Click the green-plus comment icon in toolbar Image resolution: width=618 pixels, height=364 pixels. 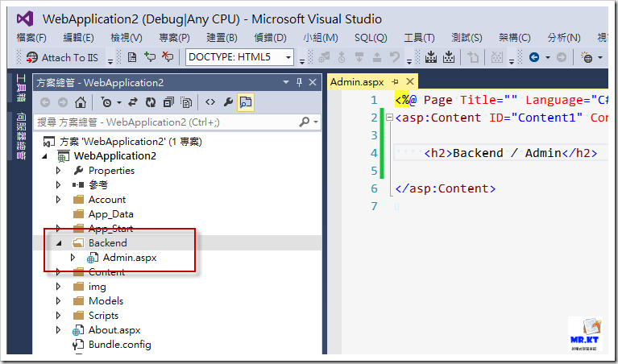[150, 57]
